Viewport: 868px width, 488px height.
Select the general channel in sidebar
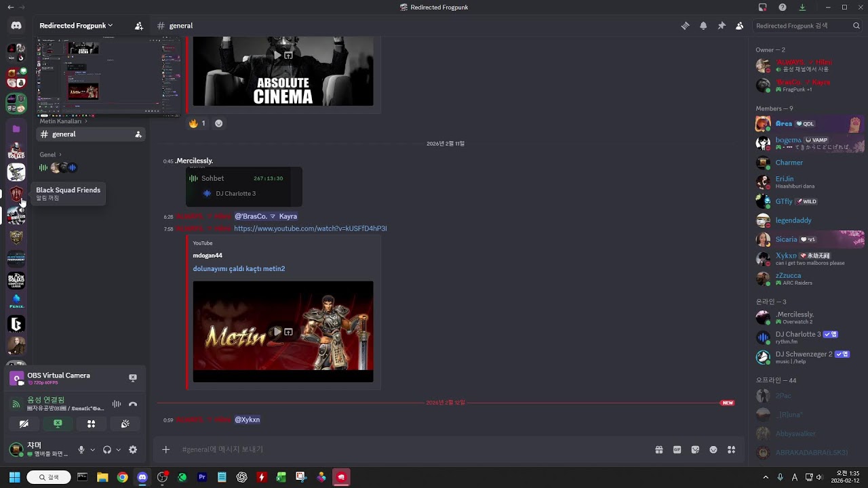[x=90, y=134]
